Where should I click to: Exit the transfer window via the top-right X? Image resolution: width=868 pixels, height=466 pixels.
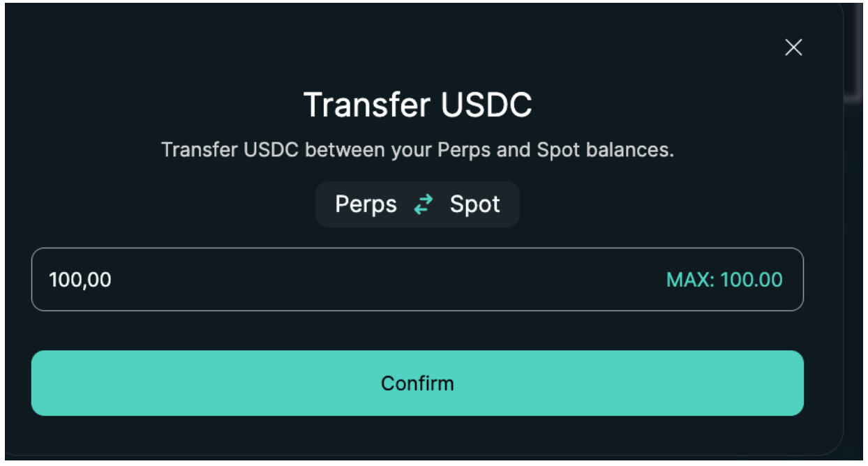[793, 47]
